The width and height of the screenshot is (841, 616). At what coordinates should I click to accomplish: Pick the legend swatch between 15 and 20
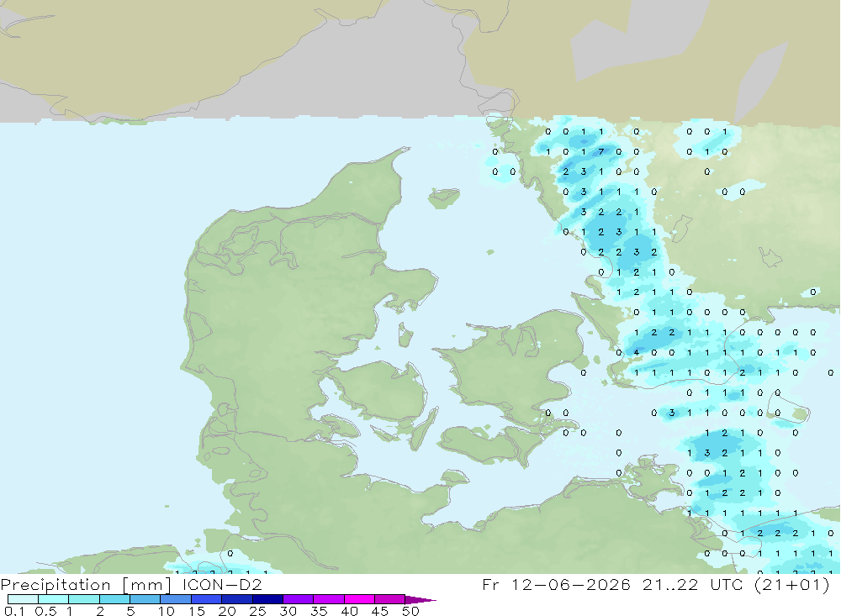pos(207,599)
